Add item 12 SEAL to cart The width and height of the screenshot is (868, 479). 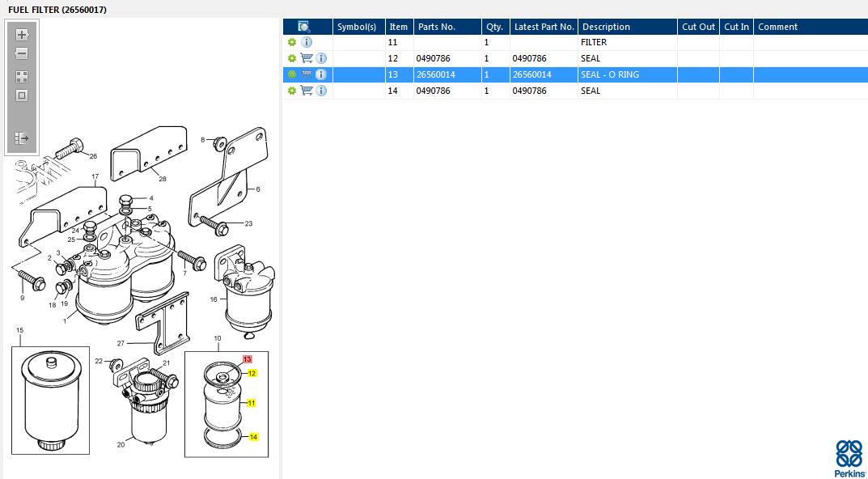point(306,58)
